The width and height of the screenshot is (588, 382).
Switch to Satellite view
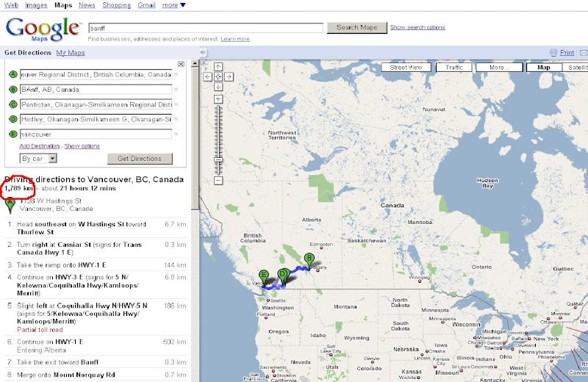tap(576, 68)
